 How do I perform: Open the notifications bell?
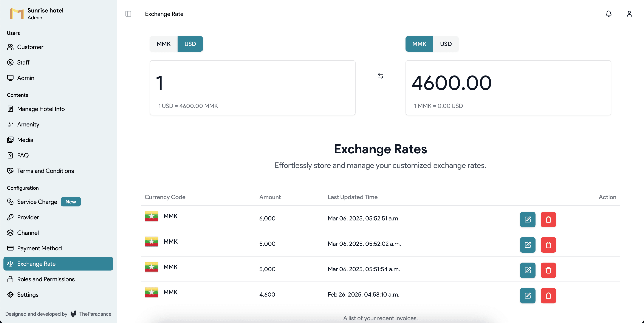point(608,14)
